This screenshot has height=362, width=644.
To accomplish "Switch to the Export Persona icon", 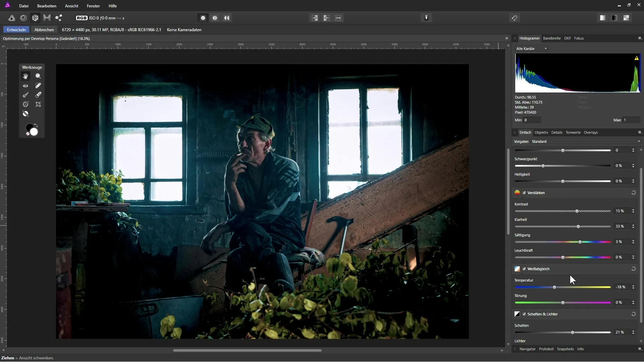I will [x=59, y=18].
